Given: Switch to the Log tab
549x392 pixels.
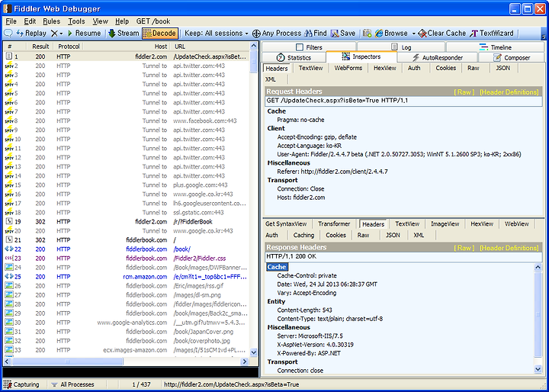Looking at the screenshot, I should pyautogui.click(x=401, y=47).
